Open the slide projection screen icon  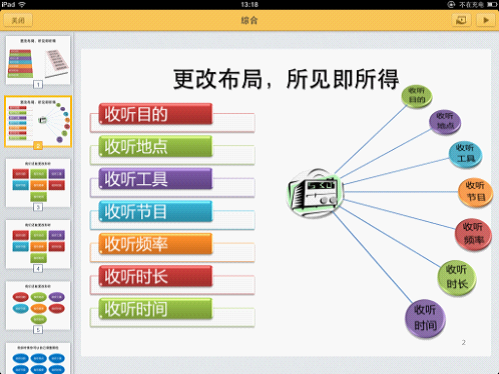[x=461, y=20]
